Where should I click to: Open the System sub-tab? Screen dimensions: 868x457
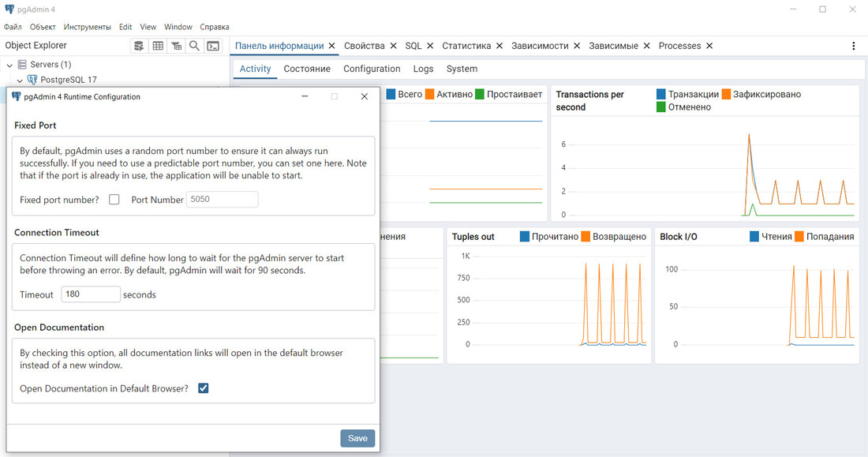coord(462,69)
